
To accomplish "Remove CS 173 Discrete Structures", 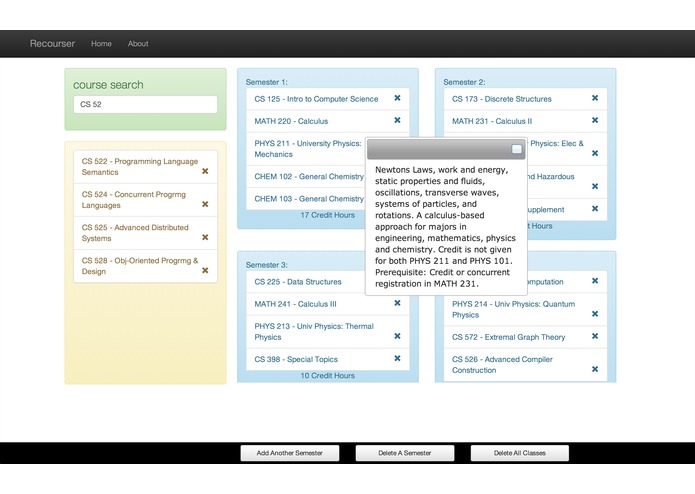I will click(x=595, y=98).
